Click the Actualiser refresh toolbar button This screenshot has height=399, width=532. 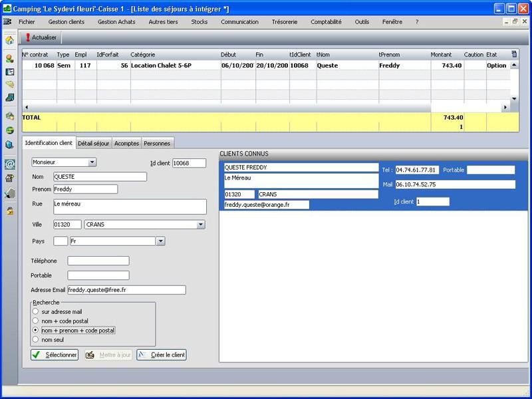41,38
